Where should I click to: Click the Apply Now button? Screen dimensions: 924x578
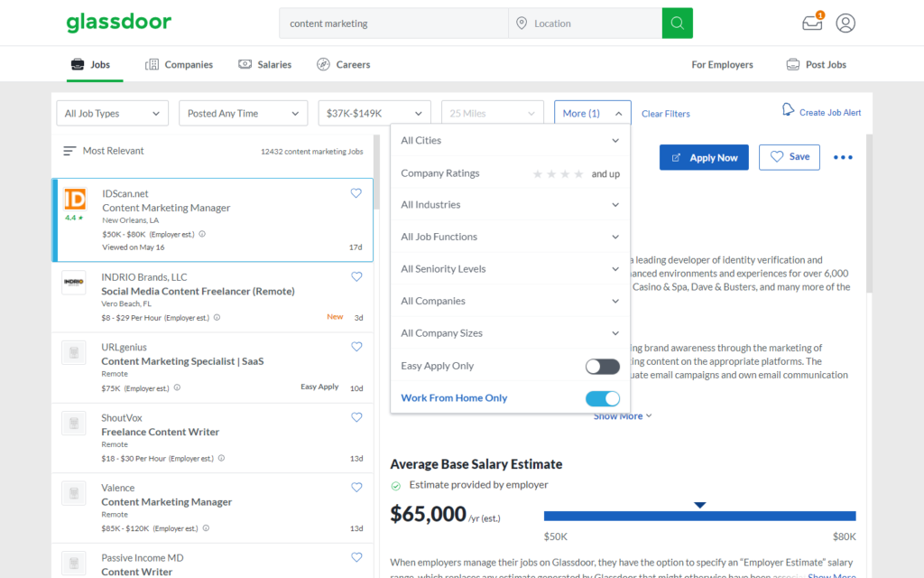[x=704, y=157]
